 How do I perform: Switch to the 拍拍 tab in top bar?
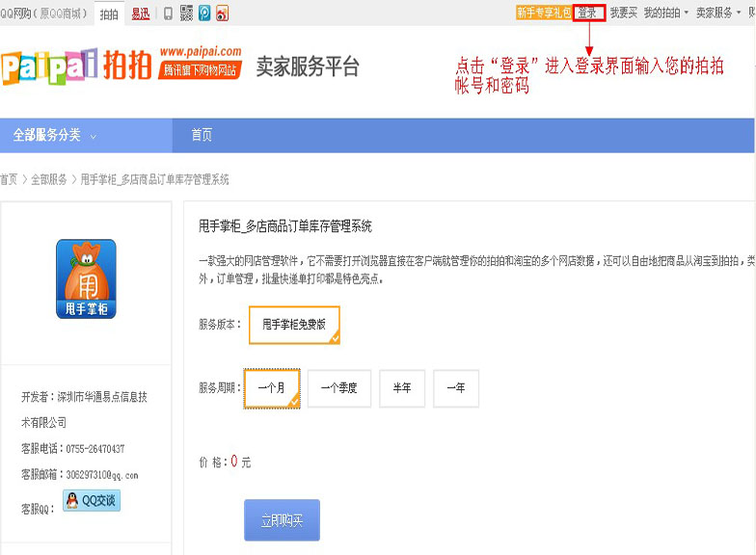pyautogui.click(x=109, y=14)
